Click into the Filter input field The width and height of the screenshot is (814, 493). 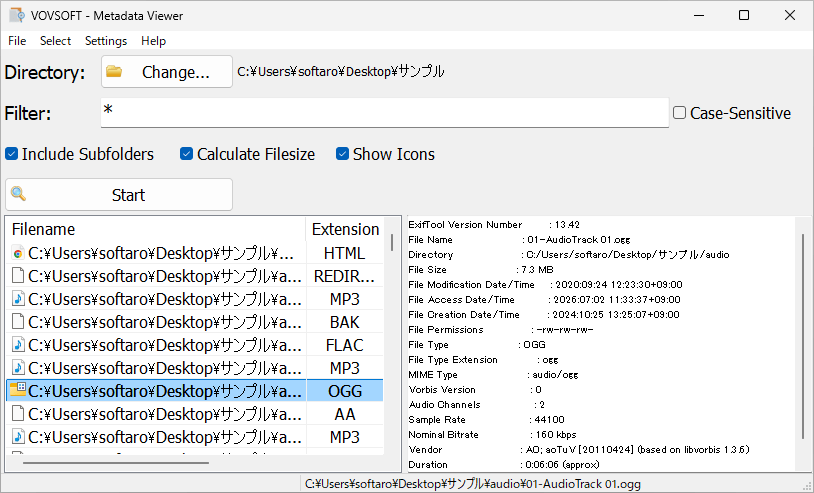tap(385, 113)
